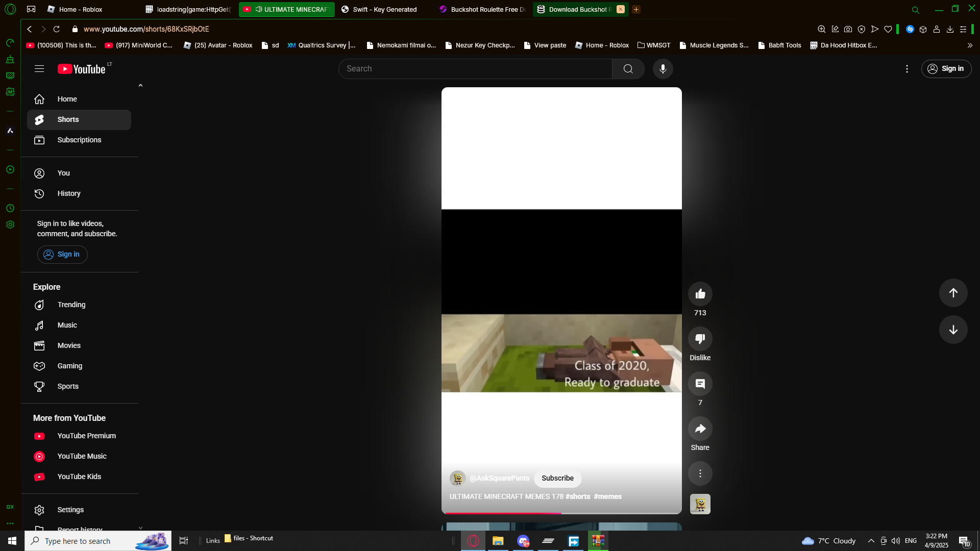Open Windows Start menu

[12, 541]
